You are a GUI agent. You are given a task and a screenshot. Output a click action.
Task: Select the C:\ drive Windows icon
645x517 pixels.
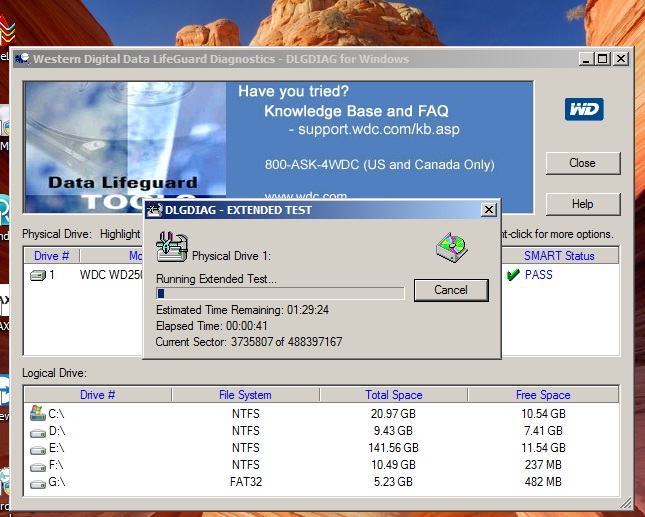tap(37, 413)
